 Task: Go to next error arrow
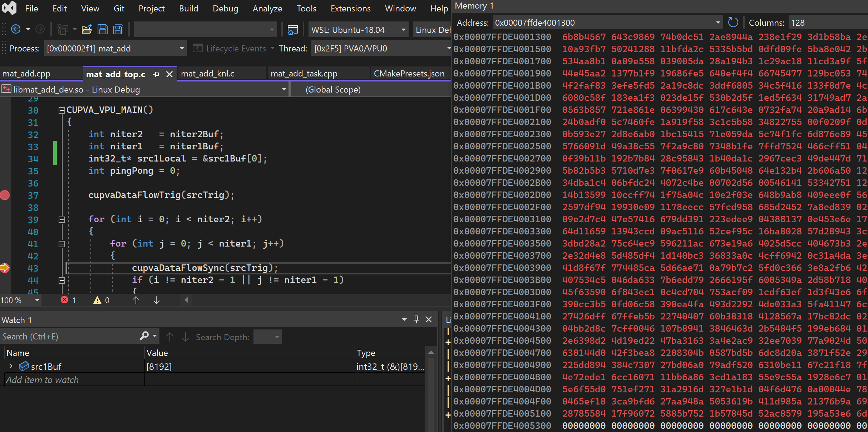(x=157, y=300)
